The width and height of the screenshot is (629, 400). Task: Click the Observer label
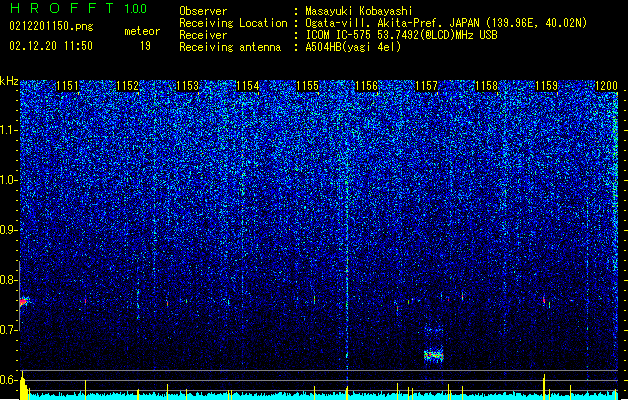tap(203, 11)
